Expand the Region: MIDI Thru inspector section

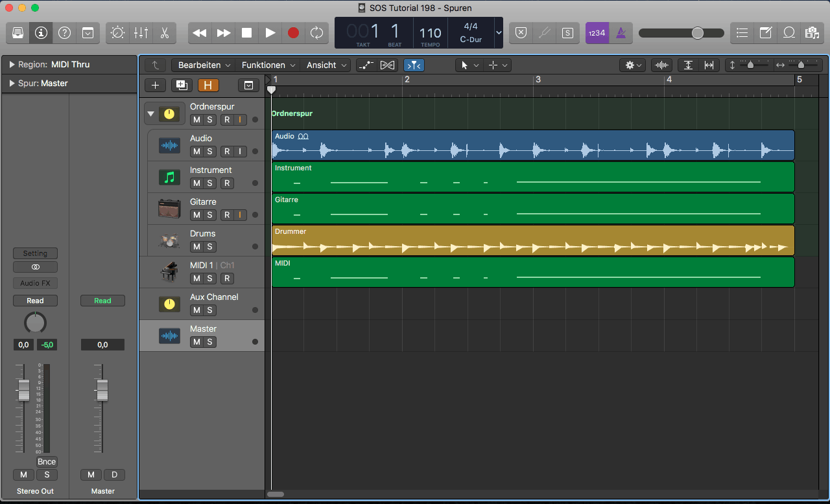click(12, 65)
